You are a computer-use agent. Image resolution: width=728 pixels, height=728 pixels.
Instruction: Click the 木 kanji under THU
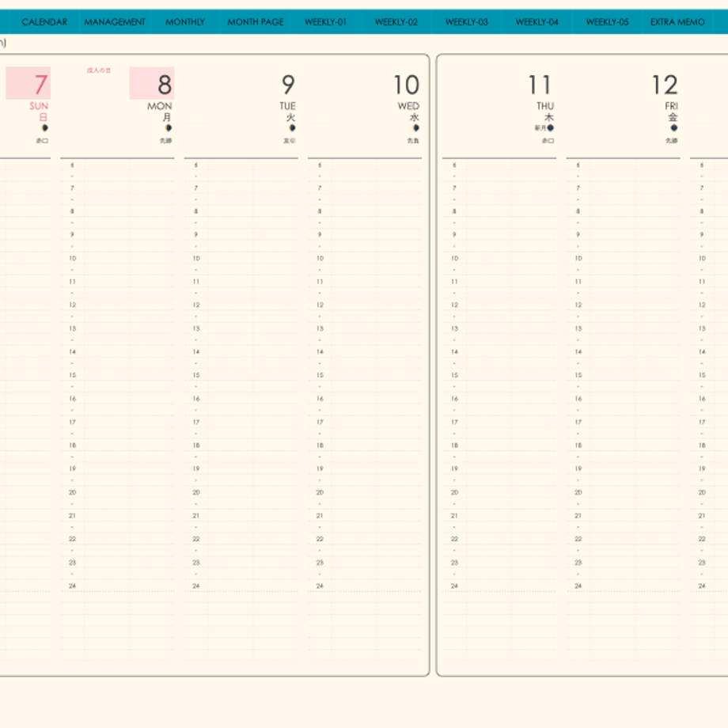[549, 117]
